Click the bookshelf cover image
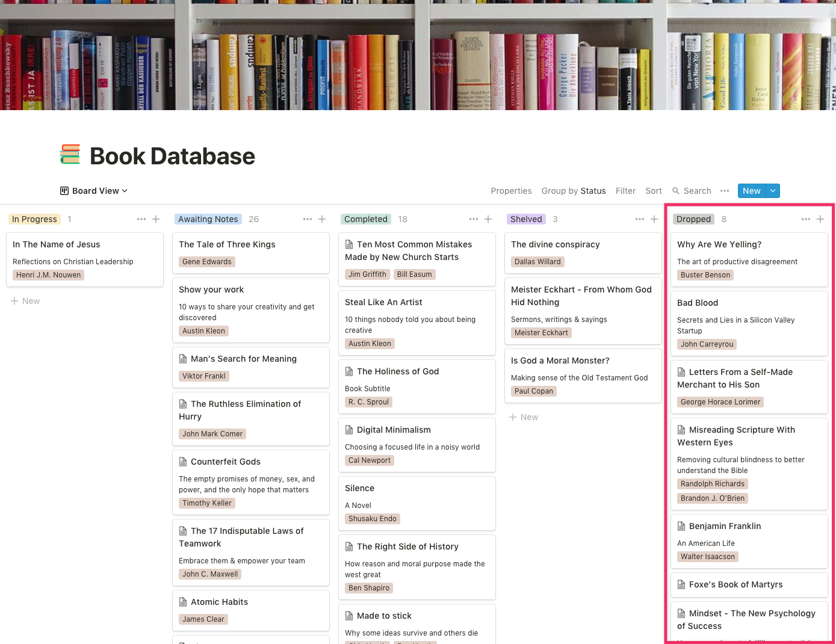Screen dimensions: 836x644 pos(418,55)
